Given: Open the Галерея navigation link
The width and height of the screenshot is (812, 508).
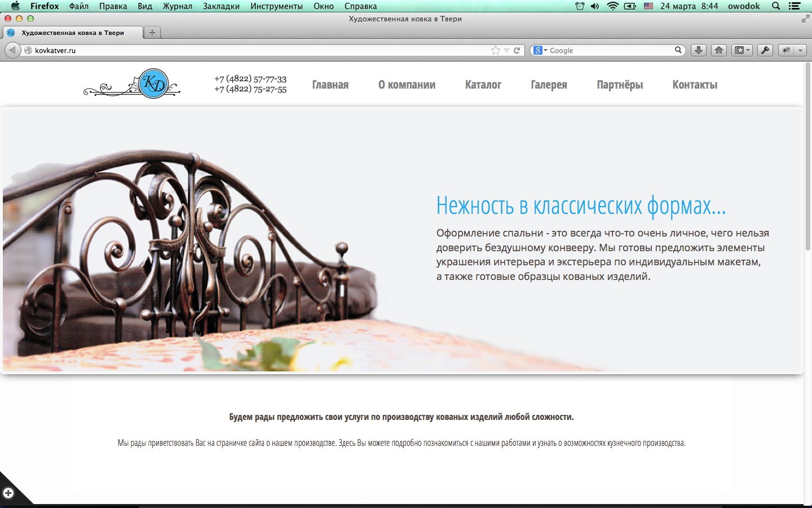Looking at the screenshot, I should tap(549, 85).
